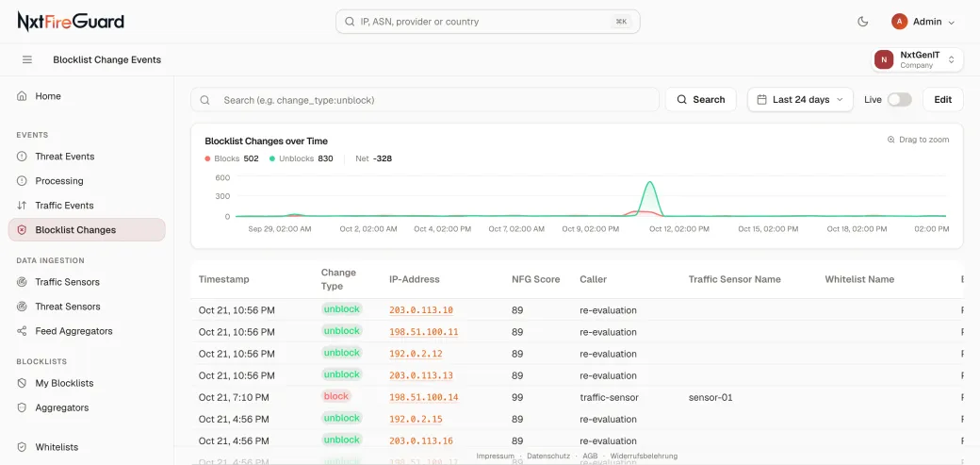Click the Admin avatar icon

899,22
